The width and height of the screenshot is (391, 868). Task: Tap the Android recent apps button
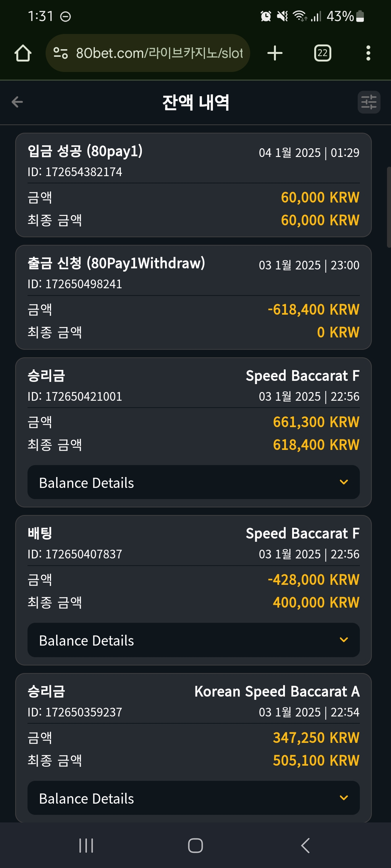(x=86, y=846)
